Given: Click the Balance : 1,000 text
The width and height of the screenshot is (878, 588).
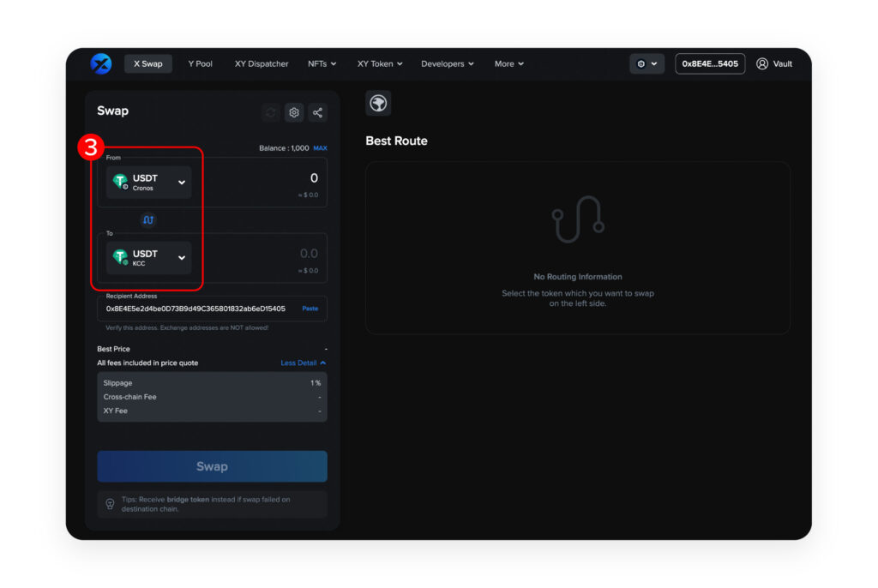Looking at the screenshot, I should [x=284, y=147].
